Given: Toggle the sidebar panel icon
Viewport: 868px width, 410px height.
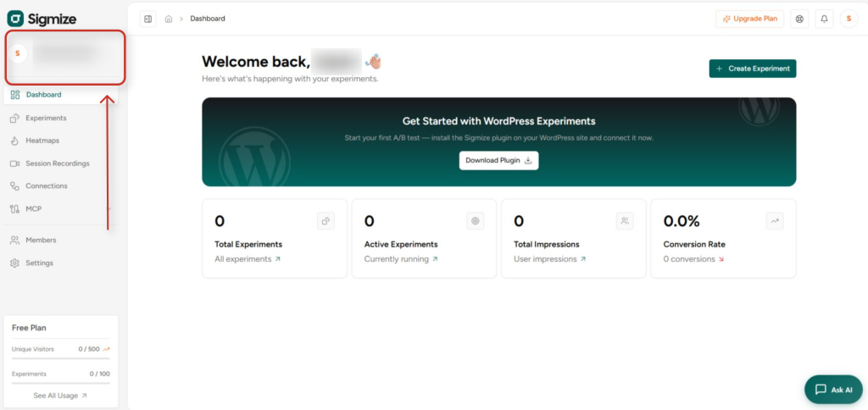Looking at the screenshot, I should [x=147, y=19].
